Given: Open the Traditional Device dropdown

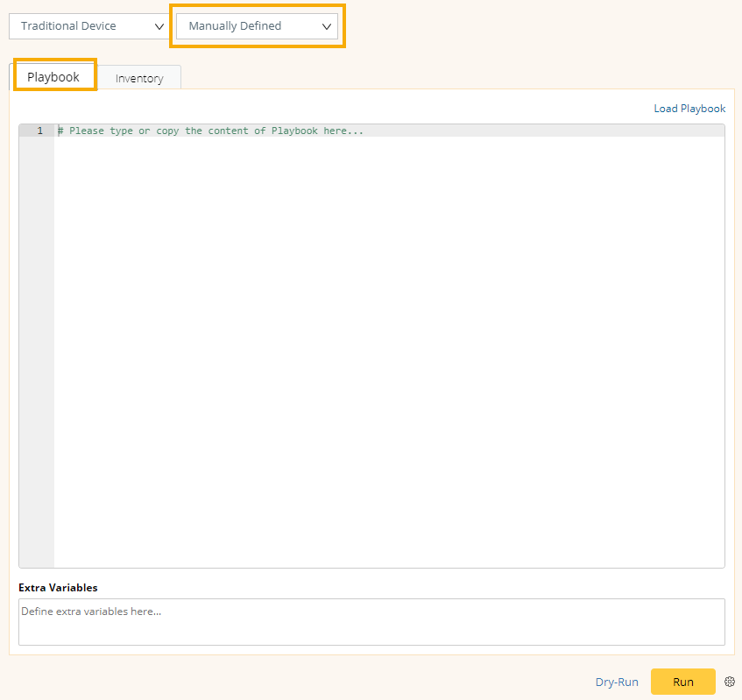Looking at the screenshot, I should 89,26.
